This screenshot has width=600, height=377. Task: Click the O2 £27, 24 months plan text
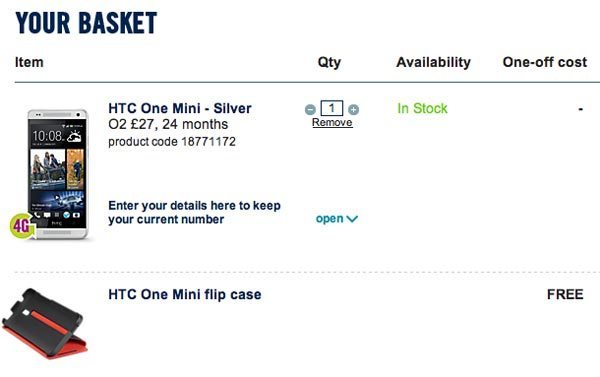point(168,124)
